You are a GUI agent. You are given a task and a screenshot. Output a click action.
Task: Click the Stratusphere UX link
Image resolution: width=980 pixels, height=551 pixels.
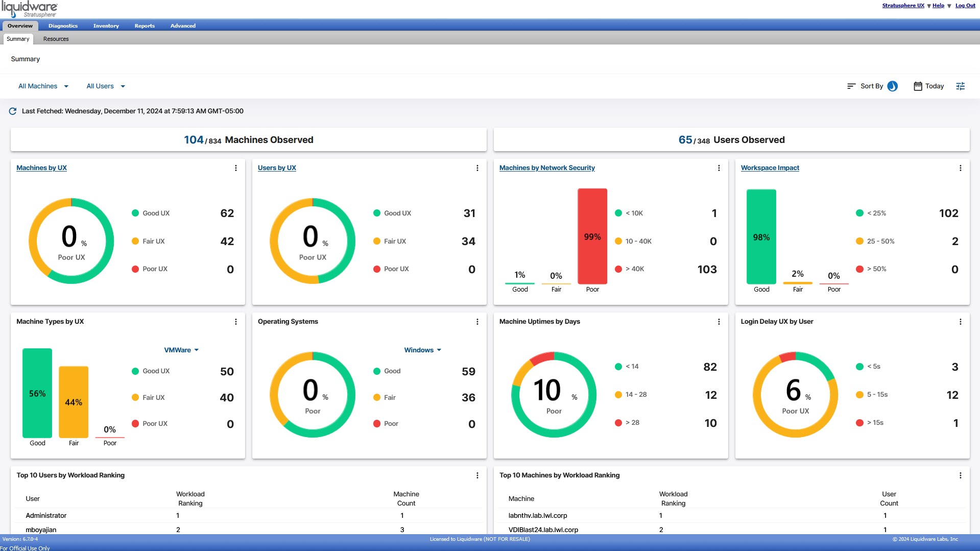click(903, 6)
